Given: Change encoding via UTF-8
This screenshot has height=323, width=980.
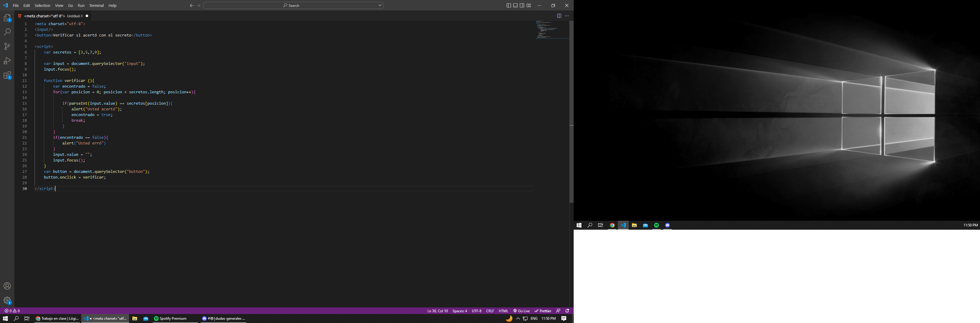Looking at the screenshot, I should pos(477,311).
